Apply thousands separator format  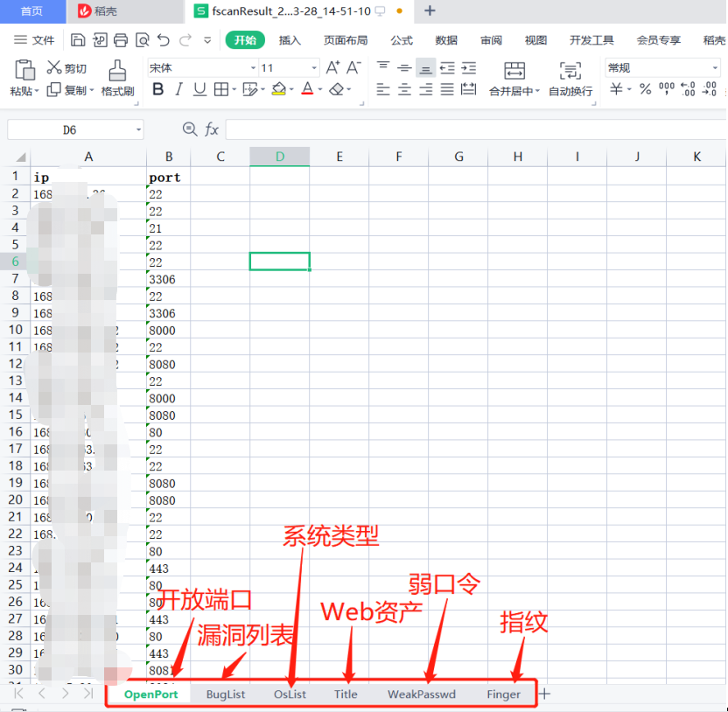(x=666, y=88)
